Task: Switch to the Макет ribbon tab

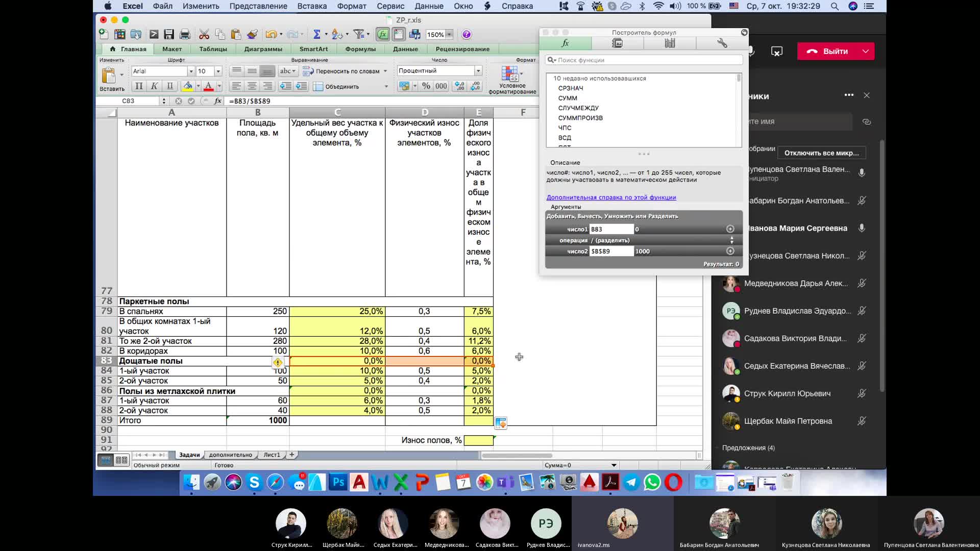Action: pos(172,49)
